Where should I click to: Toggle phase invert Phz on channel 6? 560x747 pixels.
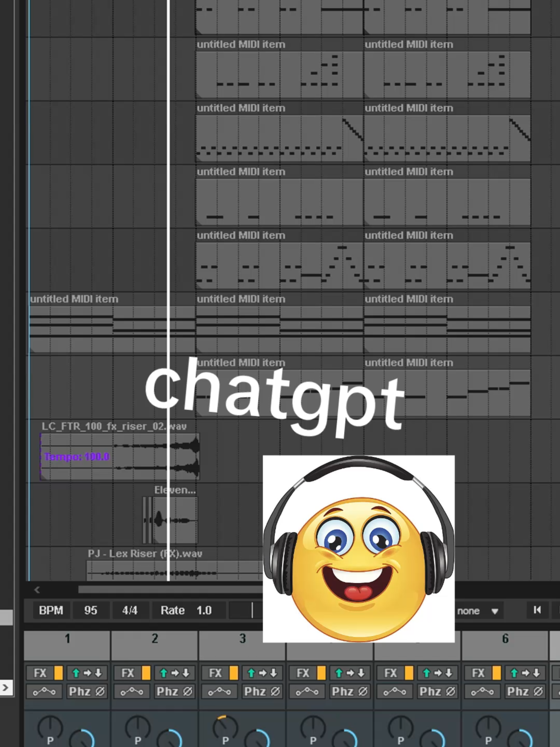[525, 692]
